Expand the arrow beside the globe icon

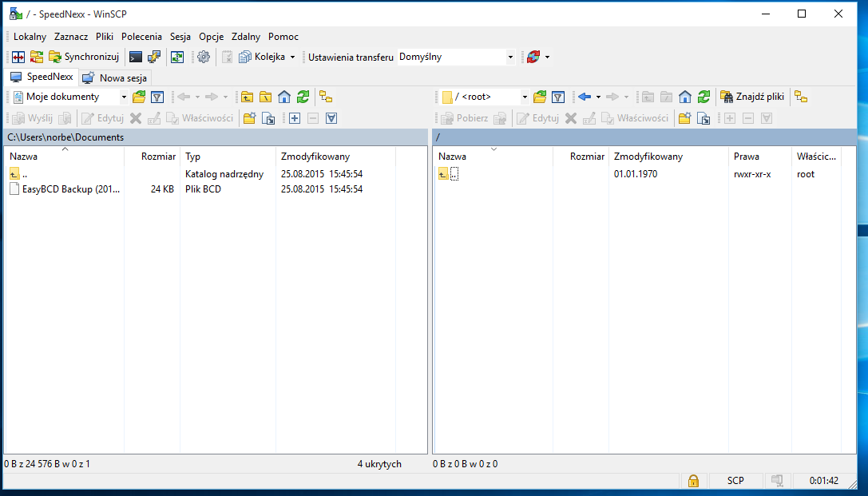click(x=548, y=57)
